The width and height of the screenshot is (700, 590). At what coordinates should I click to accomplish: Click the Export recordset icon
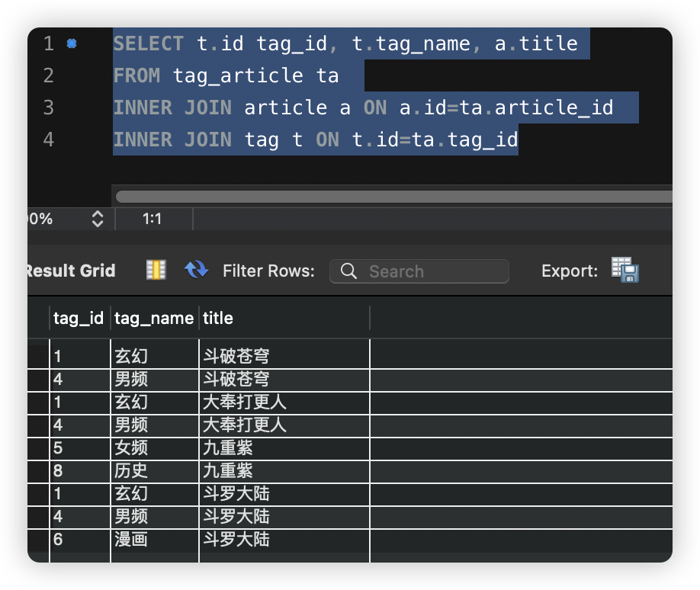coord(625,271)
